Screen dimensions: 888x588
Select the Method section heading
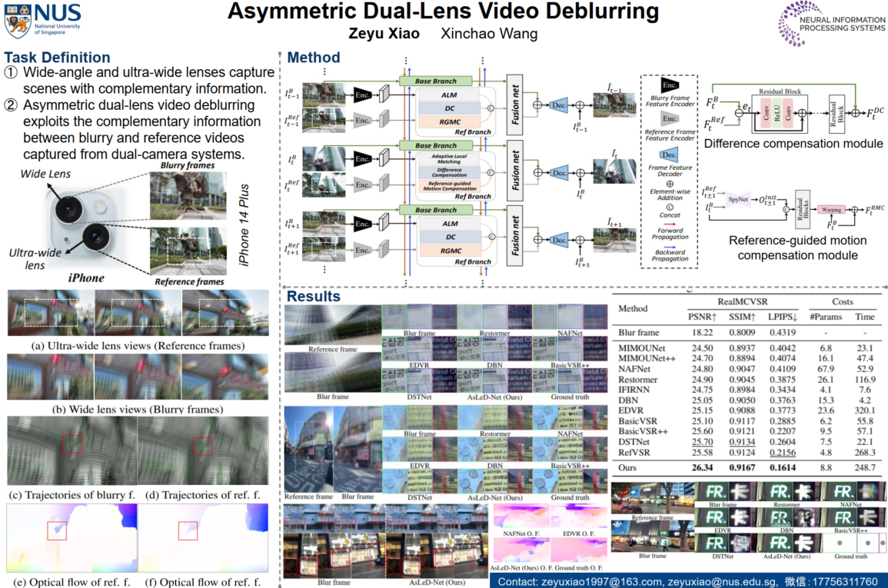pos(314,58)
